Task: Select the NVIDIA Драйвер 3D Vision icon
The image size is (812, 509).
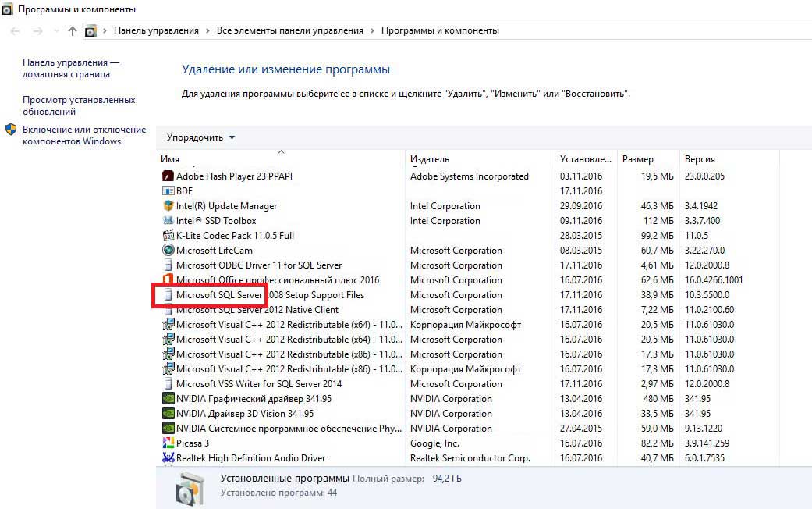Action: [168, 414]
